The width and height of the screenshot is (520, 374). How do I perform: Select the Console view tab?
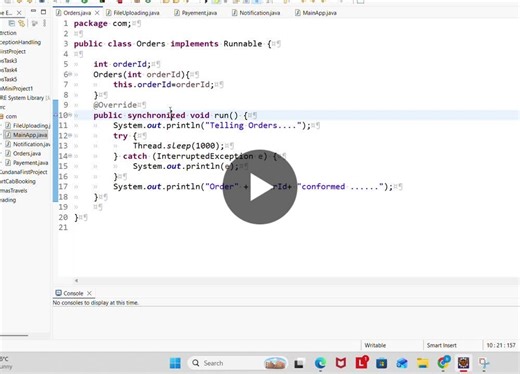pyautogui.click(x=69, y=293)
